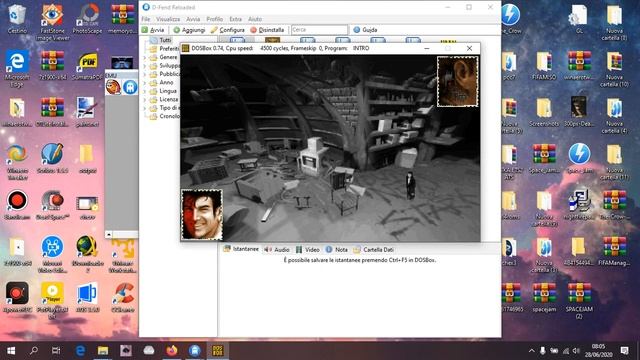Select the 7z1900-x64 archive on desktop
The width and height of the screenshot is (640, 360).
[x=52, y=65]
